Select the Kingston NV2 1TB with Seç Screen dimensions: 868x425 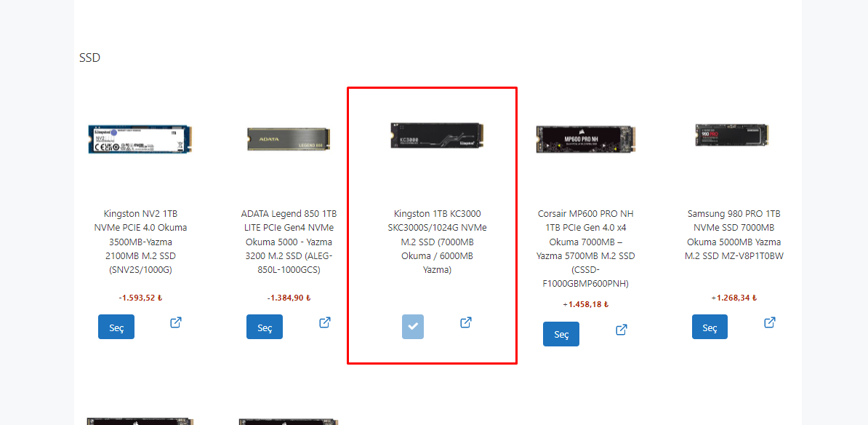[116, 327]
